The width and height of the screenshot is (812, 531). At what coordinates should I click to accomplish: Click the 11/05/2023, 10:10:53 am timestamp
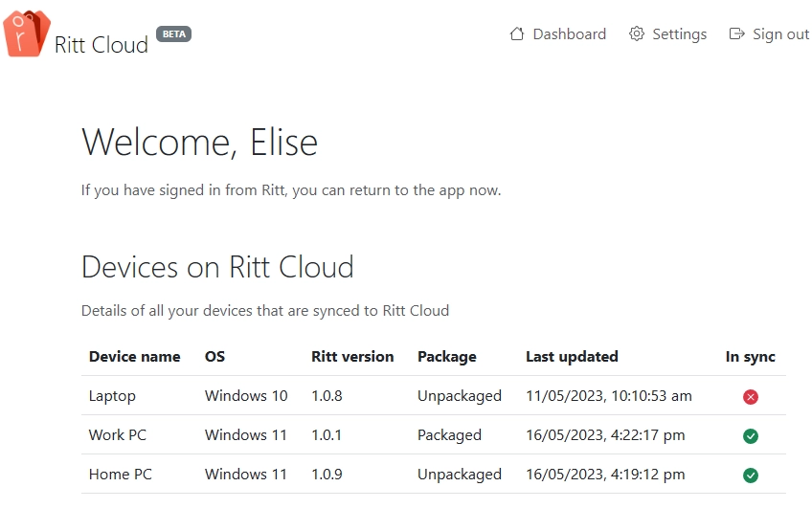point(609,396)
